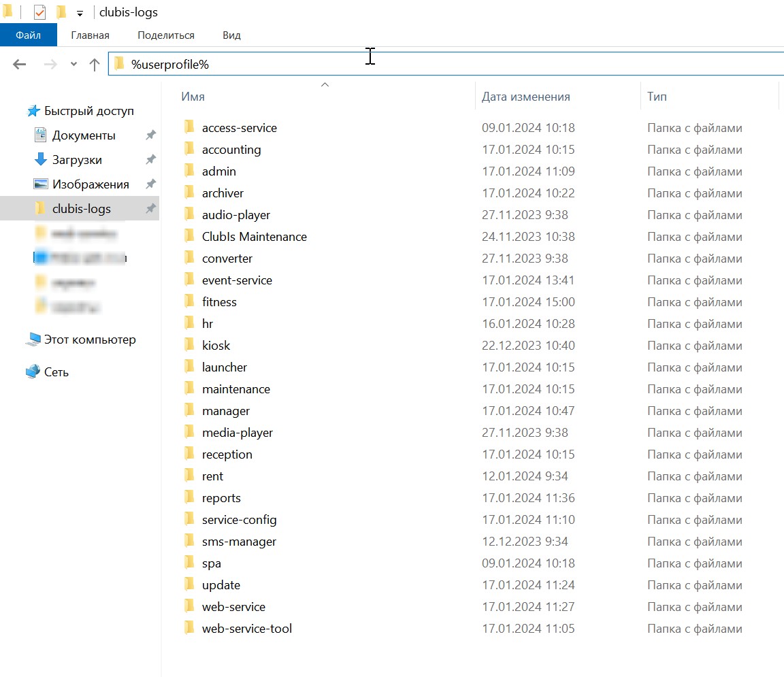
Task: Switch to the Вид ribbon tab
Action: [231, 35]
